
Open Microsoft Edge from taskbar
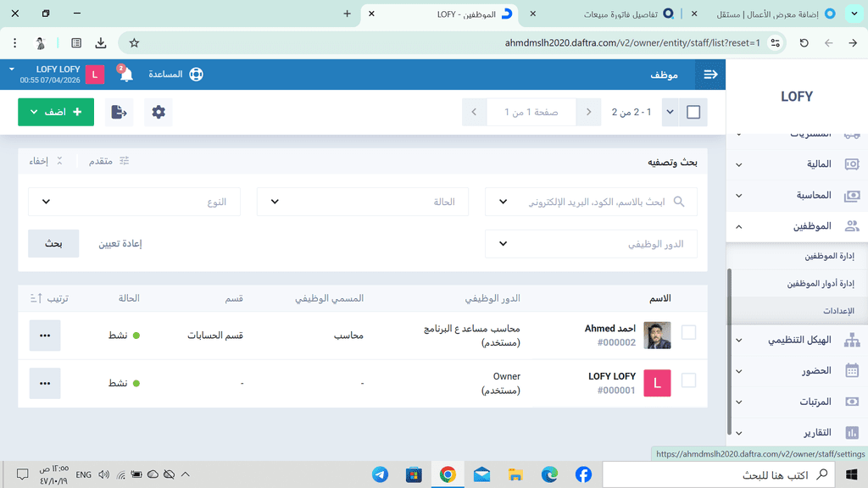click(x=549, y=474)
